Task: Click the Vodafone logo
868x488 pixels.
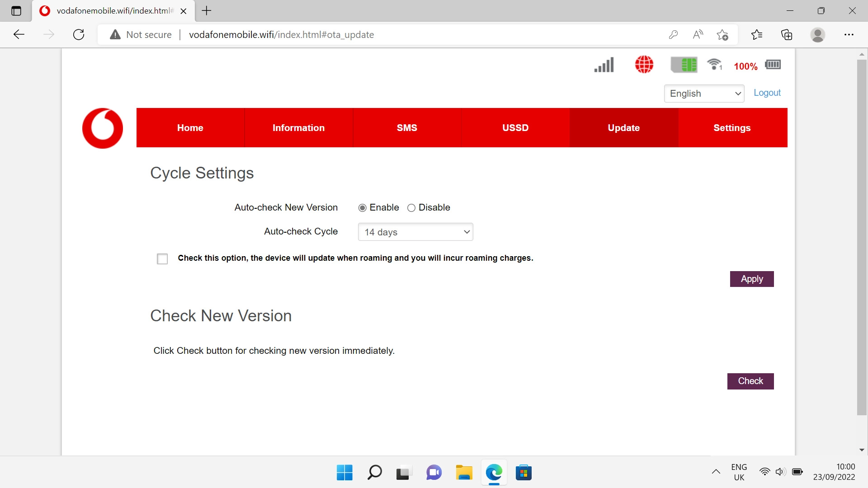Action: point(102,128)
